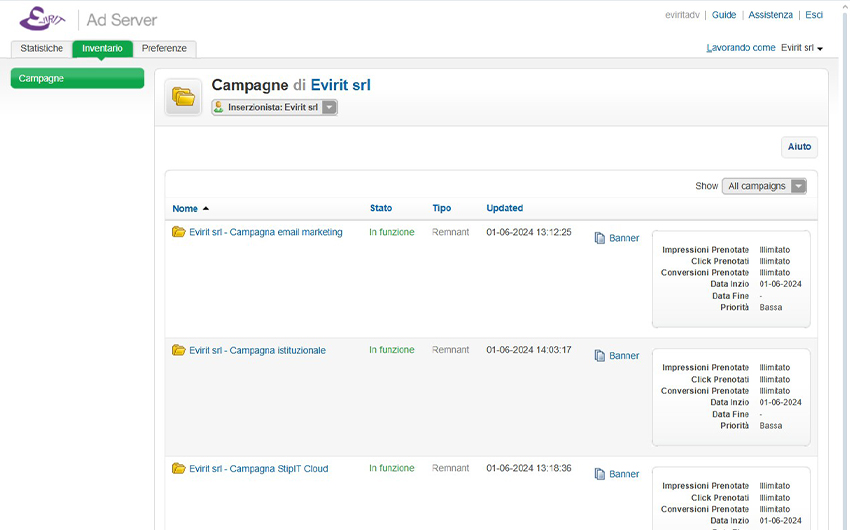Image resolution: width=850 pixels, height=530 pixels.
Task: Click folder icon beside Campagna StipIT Cloud
Action: [179, 468]
